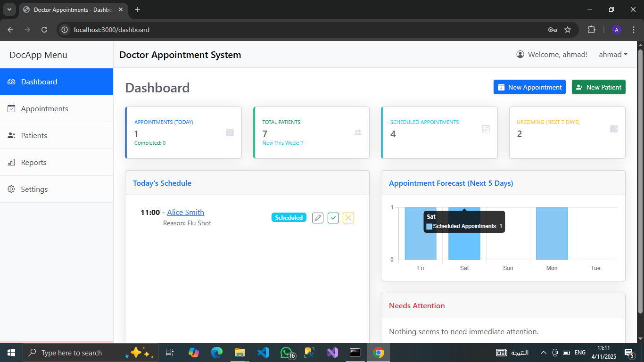Bookmark this page with the star icon
This screenshot has width=644, height=362.
click(568, 30)
